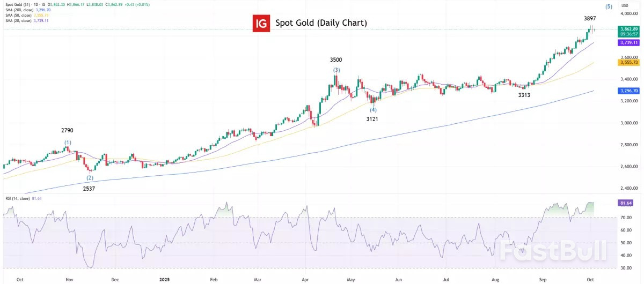
Task: Click the FastBull watermark logo
Action: pos(553,251)
